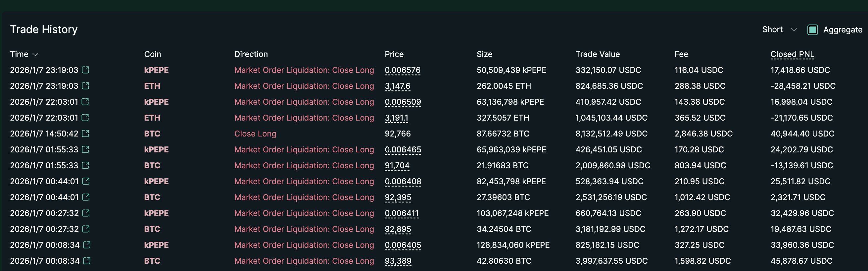This screenshot has width=868, height=271.
Task: Open explorer link for ETH 23:19:03 trade
Action: pyautogui.click(x=86, y=85)
